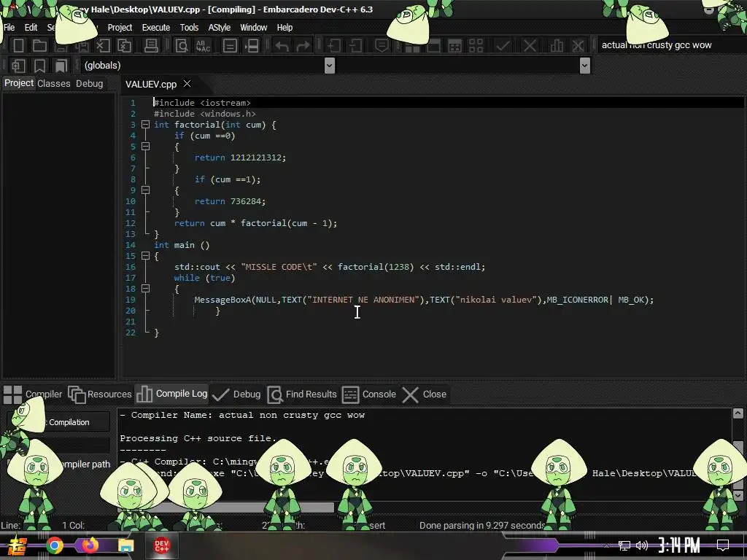Open the Project menu
This screenshot has height=560, width=747.
click(120, 28)
